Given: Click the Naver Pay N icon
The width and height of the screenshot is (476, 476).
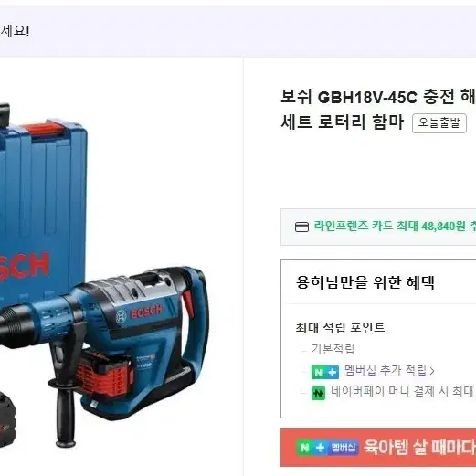Looking at the screenshot, I should (318, 393).
